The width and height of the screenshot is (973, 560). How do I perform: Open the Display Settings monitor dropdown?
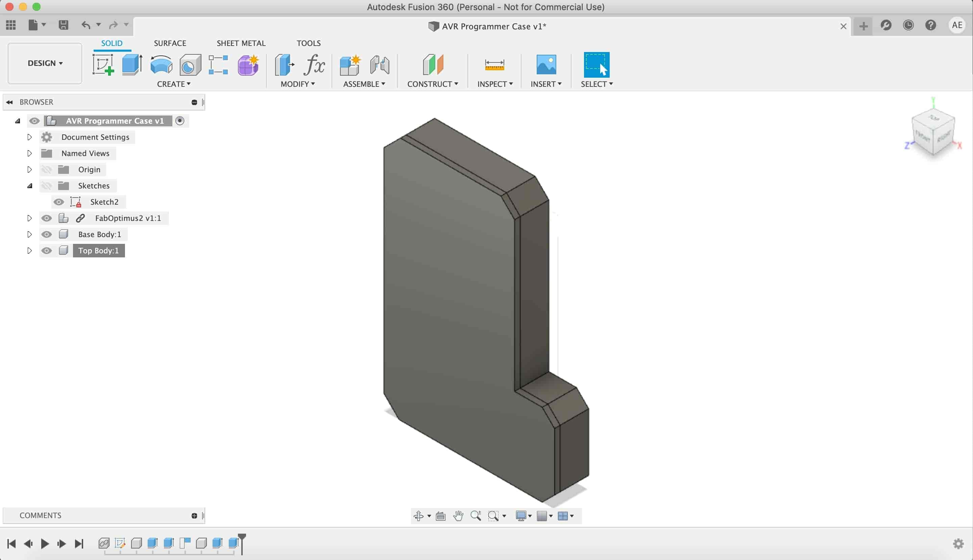pyautogui.click(x=523, y=516)
